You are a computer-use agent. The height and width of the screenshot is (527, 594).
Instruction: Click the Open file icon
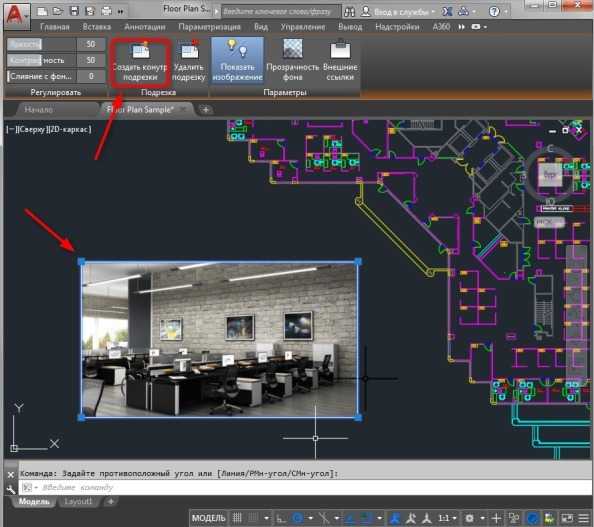[58, 11]
